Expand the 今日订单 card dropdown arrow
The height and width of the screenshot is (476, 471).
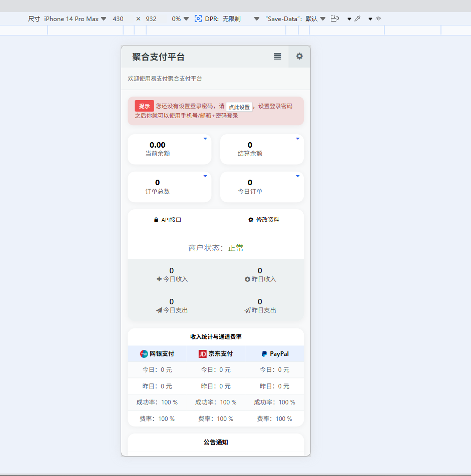click(298, 176)
